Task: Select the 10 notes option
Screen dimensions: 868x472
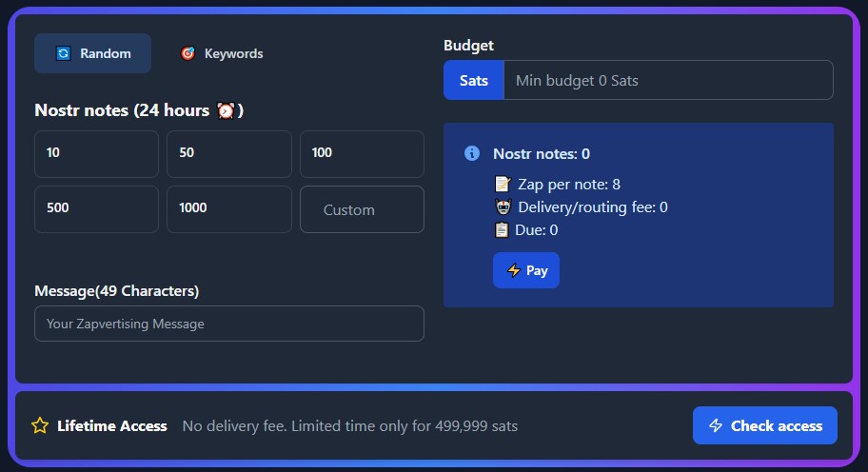Action: coord(96,153)
